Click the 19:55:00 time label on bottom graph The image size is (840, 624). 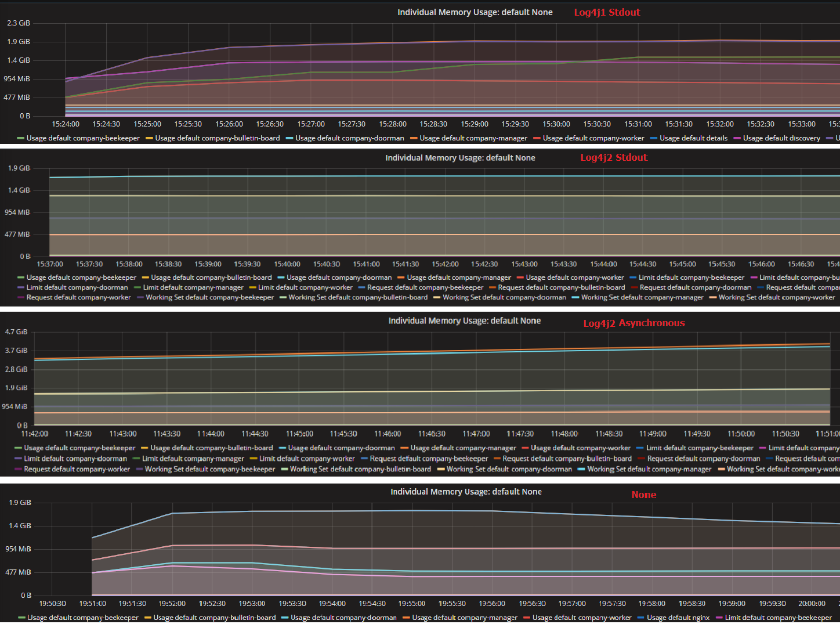pyautogui.click(x=412, y=604)
